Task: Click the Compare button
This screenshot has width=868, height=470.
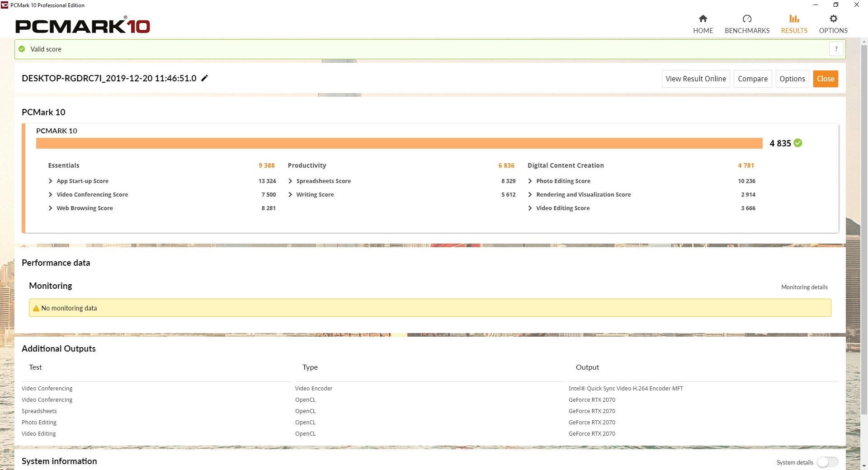Action: coord(753,79)
